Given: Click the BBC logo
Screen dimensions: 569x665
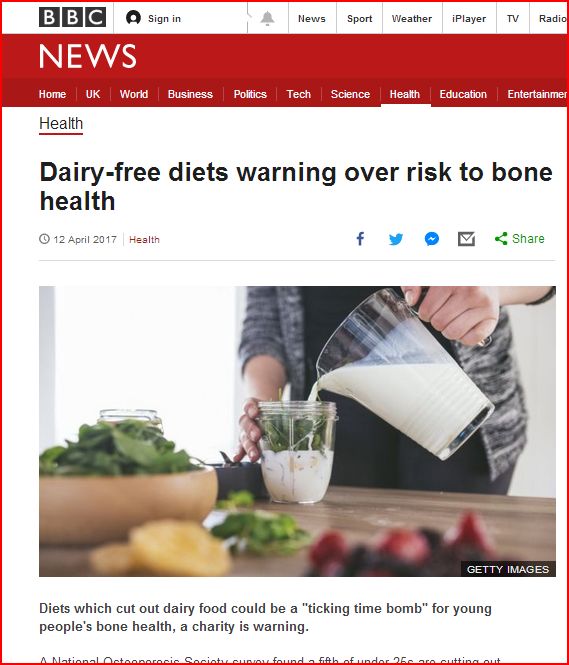Looking at the screenshot, I should coord(73,18).
